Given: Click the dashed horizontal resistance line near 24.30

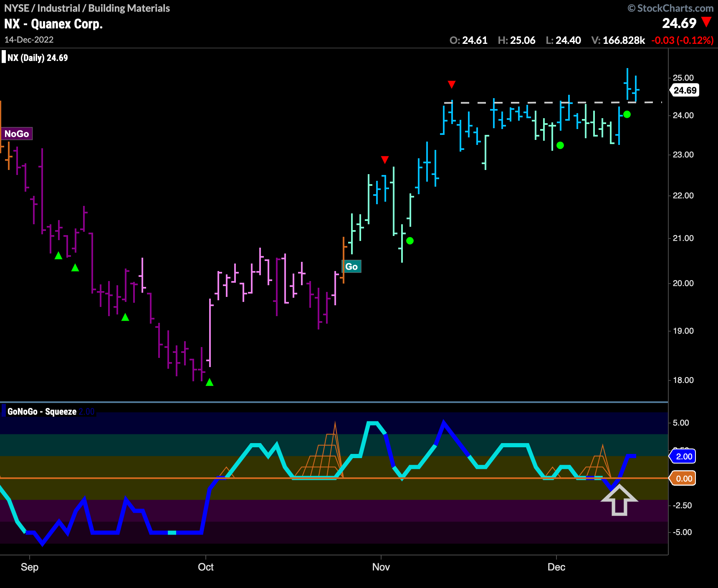Looking at the screenshot, I should [553, 102].
